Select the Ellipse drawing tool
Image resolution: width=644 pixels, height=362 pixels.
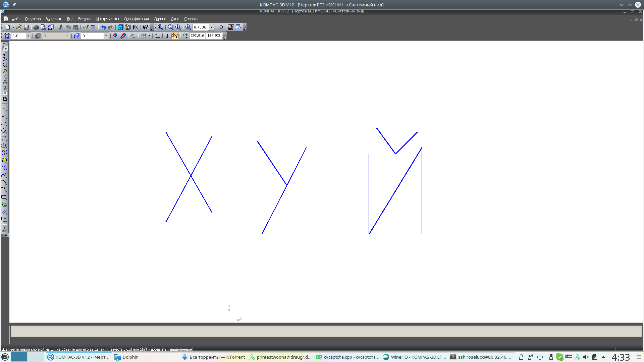pos(4,146)
